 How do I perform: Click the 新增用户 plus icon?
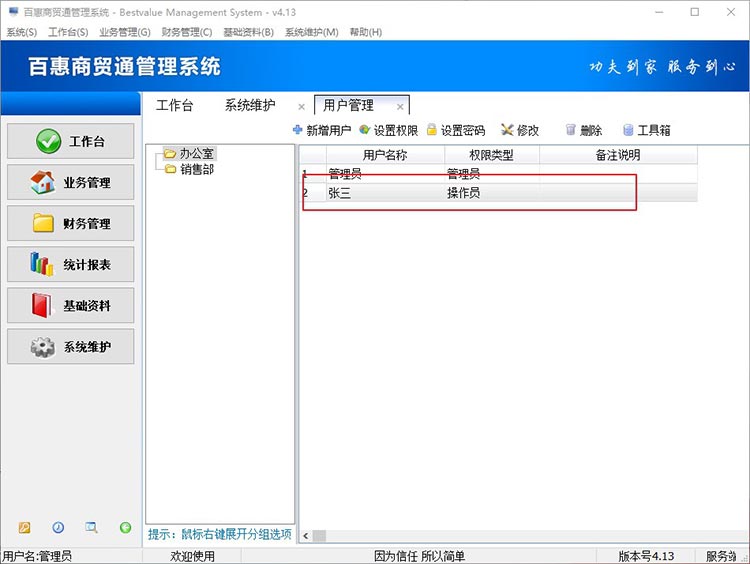click(x=298, y=130)
